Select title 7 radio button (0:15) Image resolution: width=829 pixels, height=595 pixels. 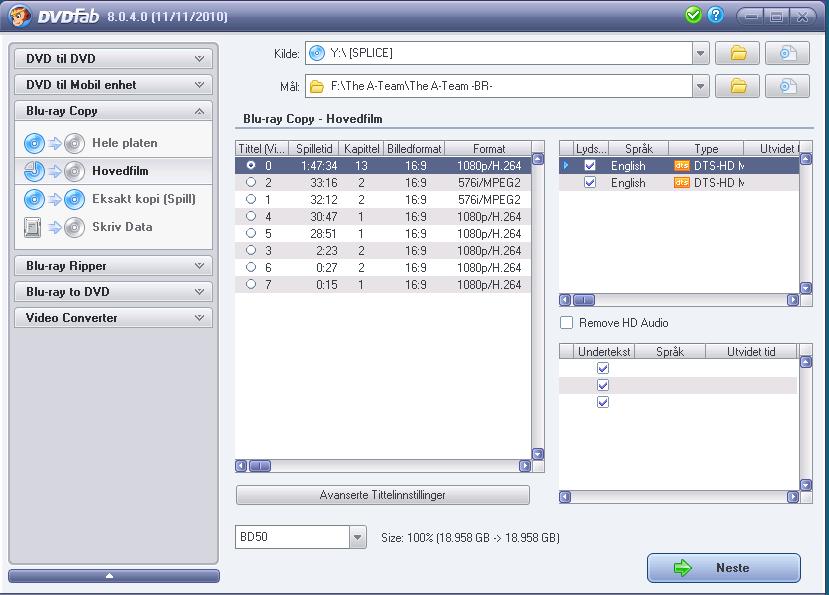tap(251, 284)
